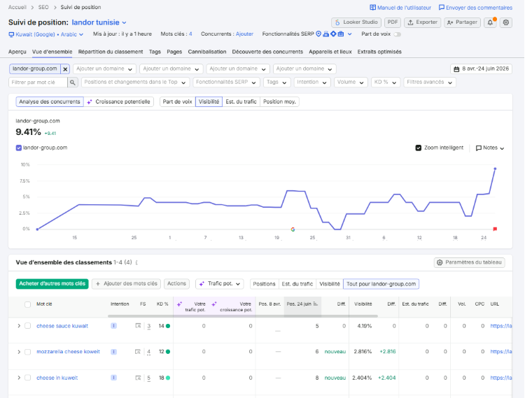Toggle Zoom intelligent checkbox
Image resolution: width=532 pixels, height=398 pixels.
click(x=419, y=148)
